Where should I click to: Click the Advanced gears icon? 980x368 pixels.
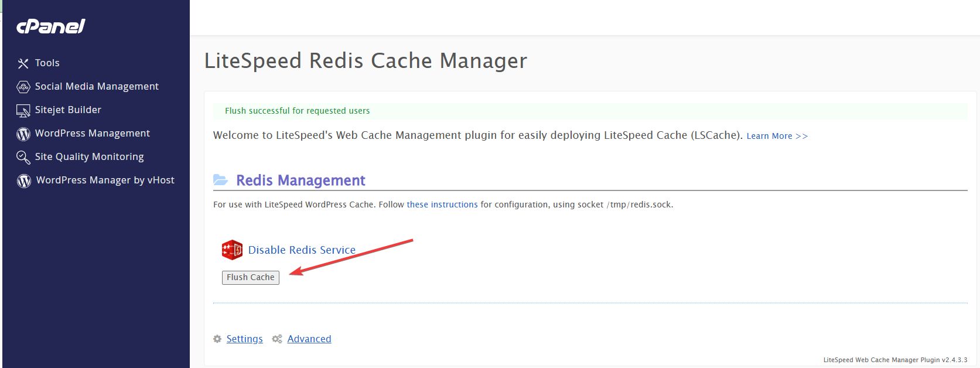[277, 339]
